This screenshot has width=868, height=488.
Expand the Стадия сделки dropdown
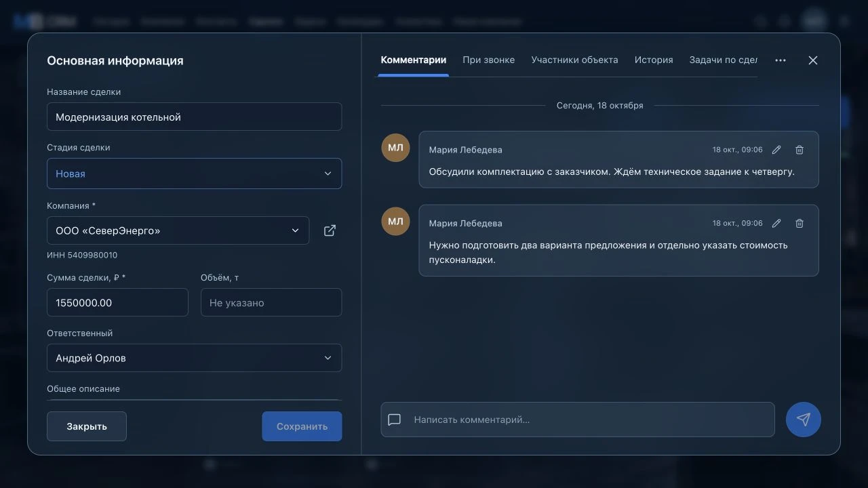194,174
